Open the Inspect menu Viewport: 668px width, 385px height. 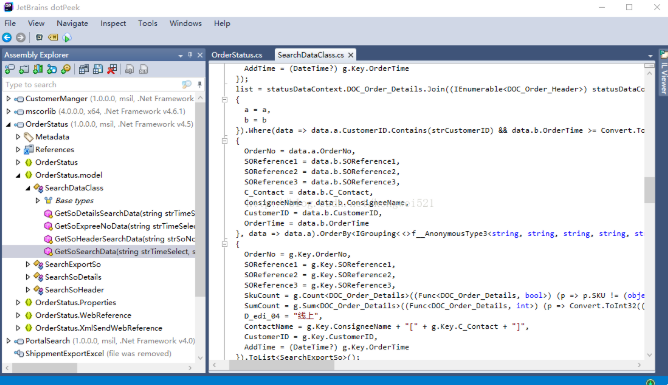(x=113, y=23)
